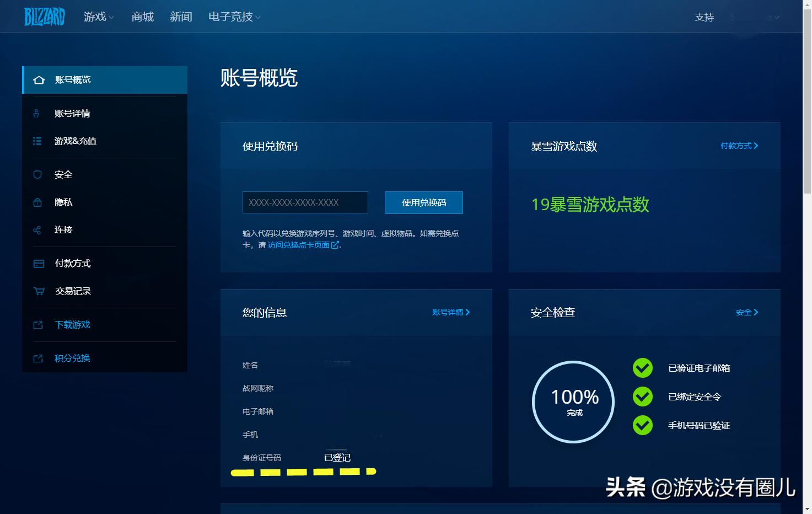Open the 访问兑换点卡页面 link
The width and height of the screenshot is (812, 514).
pos(300,245)
